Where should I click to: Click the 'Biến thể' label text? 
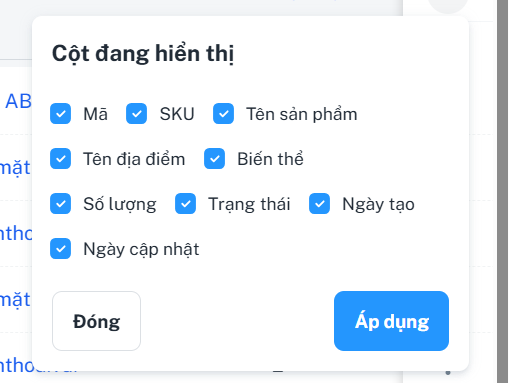[270, 159]
